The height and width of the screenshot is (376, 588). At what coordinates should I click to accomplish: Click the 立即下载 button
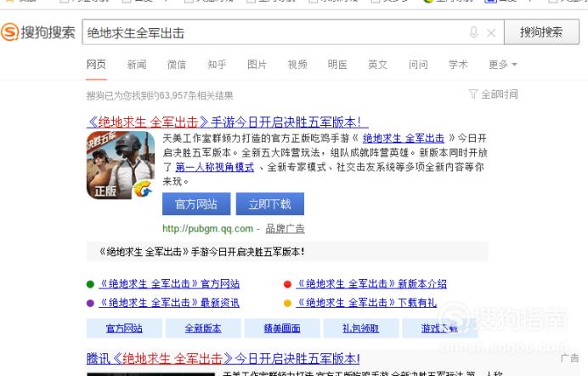[x=270, y=204]
